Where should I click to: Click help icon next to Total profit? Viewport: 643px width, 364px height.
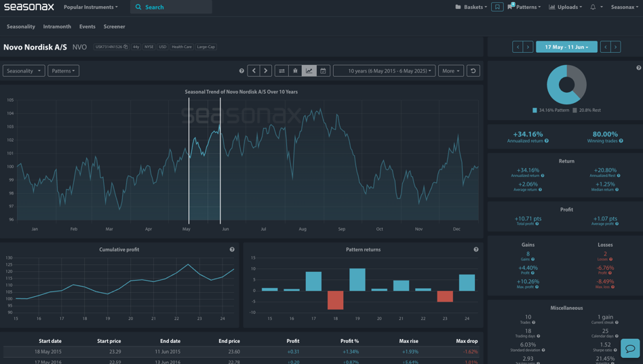537,224
